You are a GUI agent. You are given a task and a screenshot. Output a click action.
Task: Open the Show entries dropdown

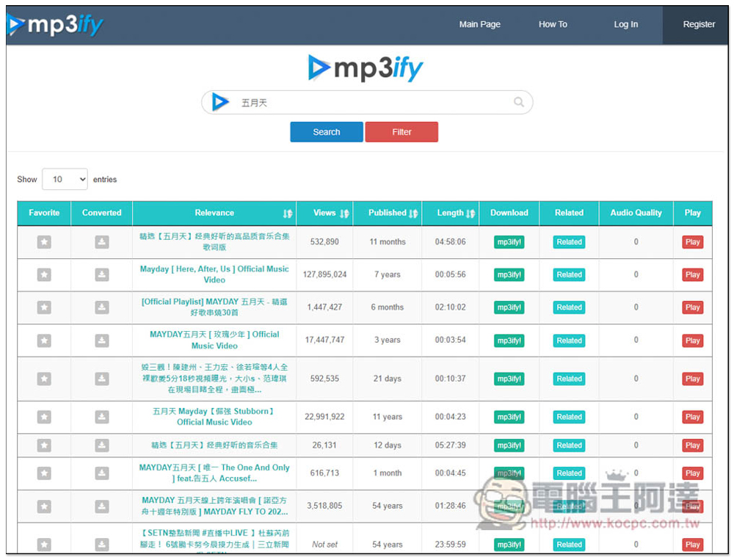tap(65, 179)
